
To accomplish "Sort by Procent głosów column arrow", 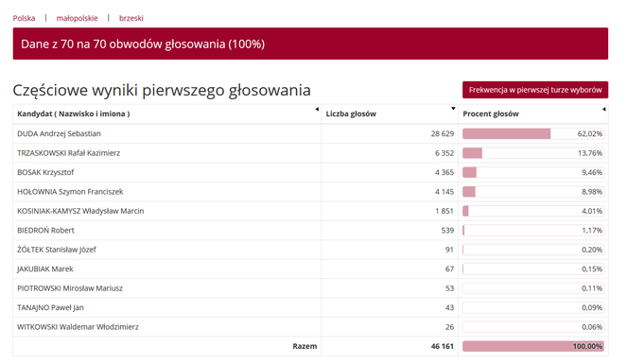I will (604, 109).
